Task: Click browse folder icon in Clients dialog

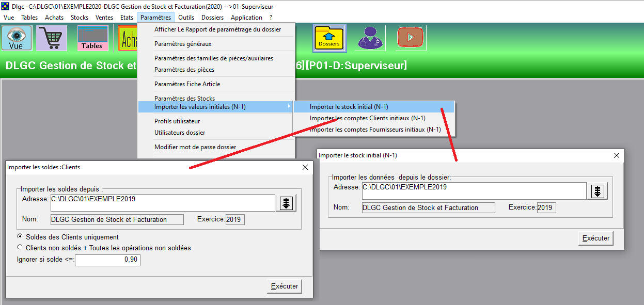Action: coord(287,203)
